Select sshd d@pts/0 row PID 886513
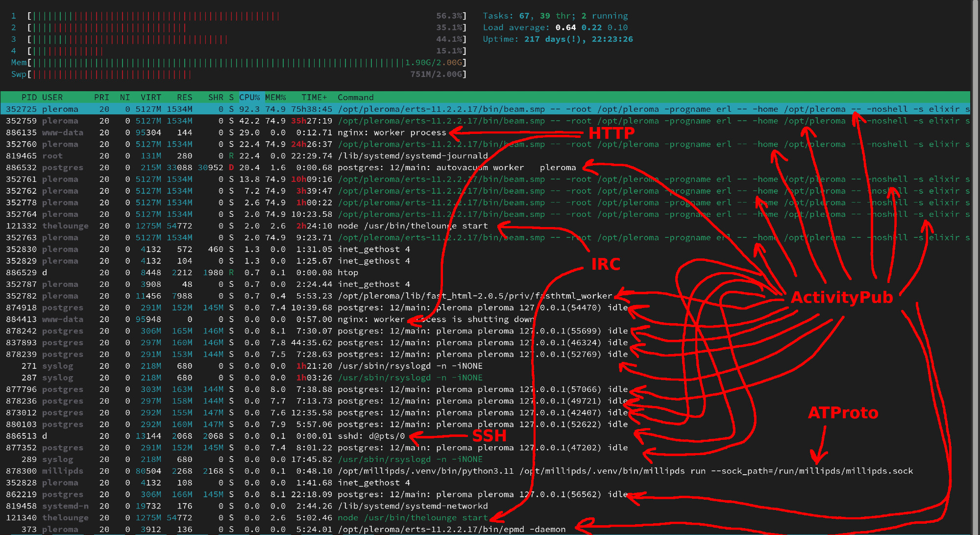The image size is (980, 535). pyautogui.click(x=485, y=436)
